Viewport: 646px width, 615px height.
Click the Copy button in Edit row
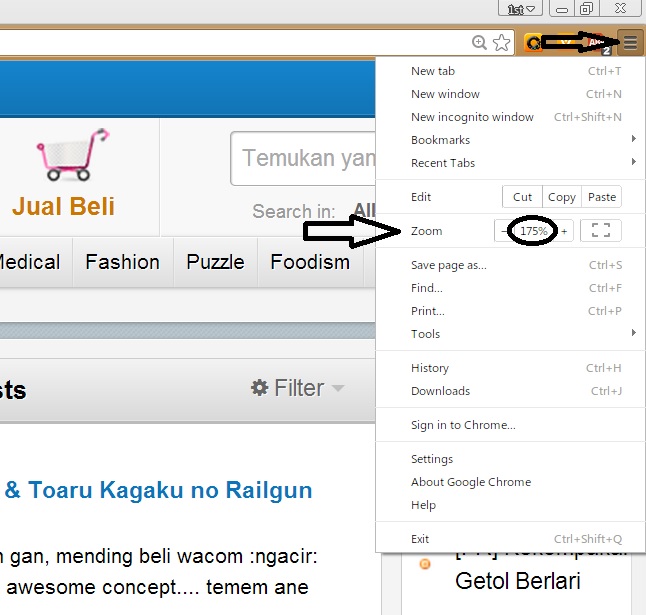point(562,197)
